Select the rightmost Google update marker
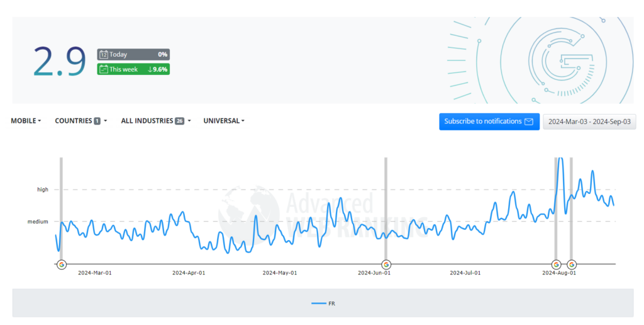This screenshot has width=644, height=325. 571,265
